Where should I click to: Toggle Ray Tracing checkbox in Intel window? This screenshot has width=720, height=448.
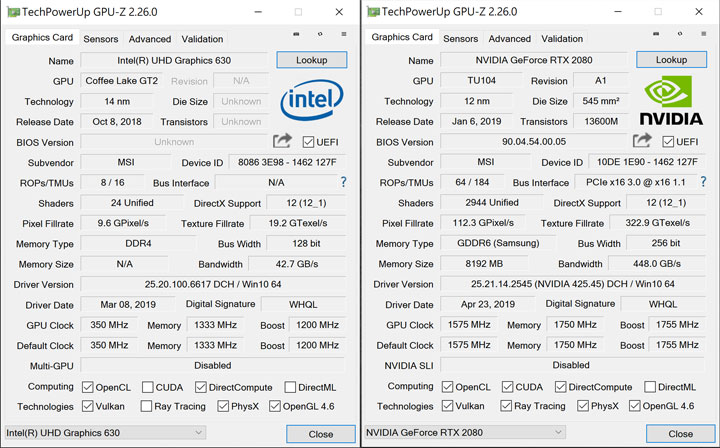[146, 406]
